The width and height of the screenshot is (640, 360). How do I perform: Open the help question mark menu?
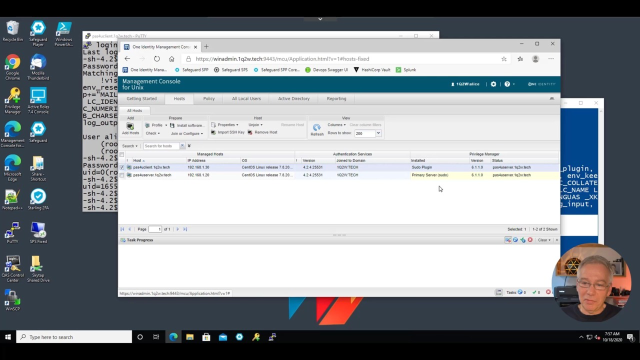click(x=507, y=84)
